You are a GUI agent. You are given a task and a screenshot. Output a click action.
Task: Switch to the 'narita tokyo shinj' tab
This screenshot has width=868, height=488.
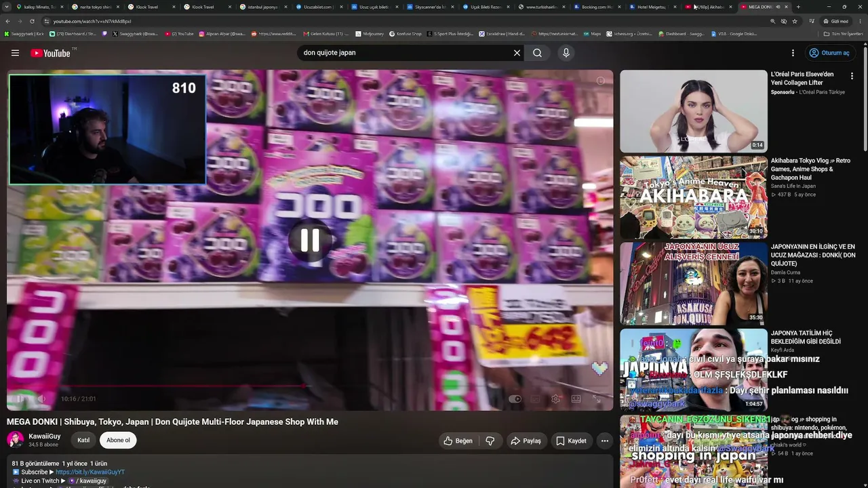(95, 7)
